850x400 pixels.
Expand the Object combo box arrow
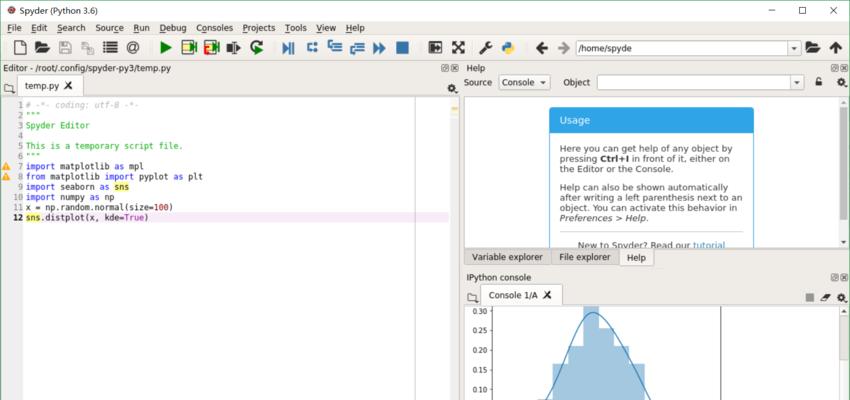point(797,82)
